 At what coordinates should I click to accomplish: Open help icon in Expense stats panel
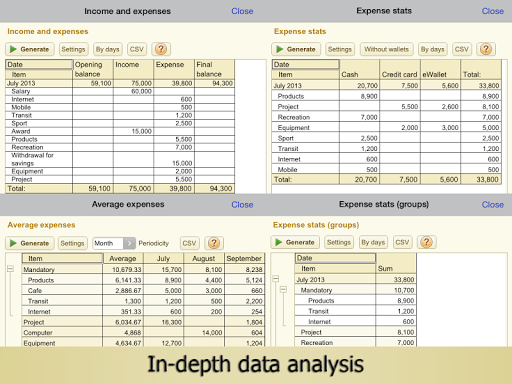tap(486, 49)
